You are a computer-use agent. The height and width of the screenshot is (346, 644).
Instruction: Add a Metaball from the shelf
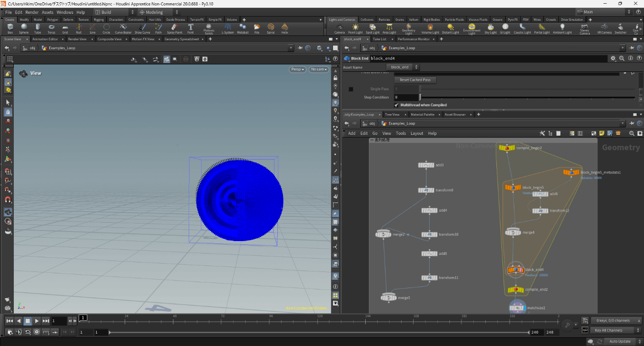(x=242, y=29)
